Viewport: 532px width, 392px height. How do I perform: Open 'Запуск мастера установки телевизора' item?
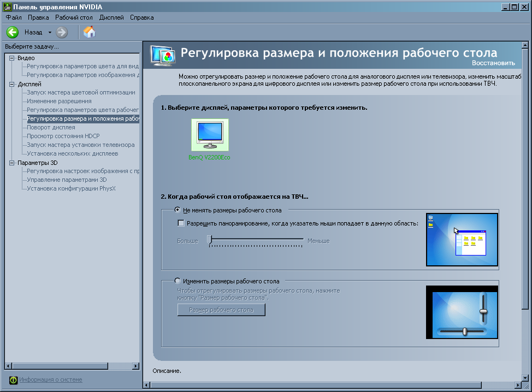pyautogui.click(x=80, y=145)
